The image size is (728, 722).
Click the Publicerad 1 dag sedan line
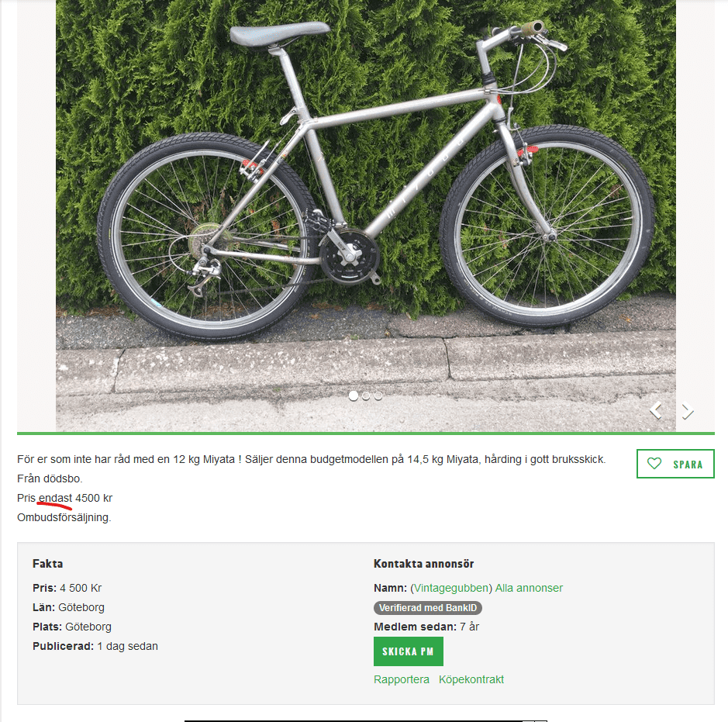point(95,646)
